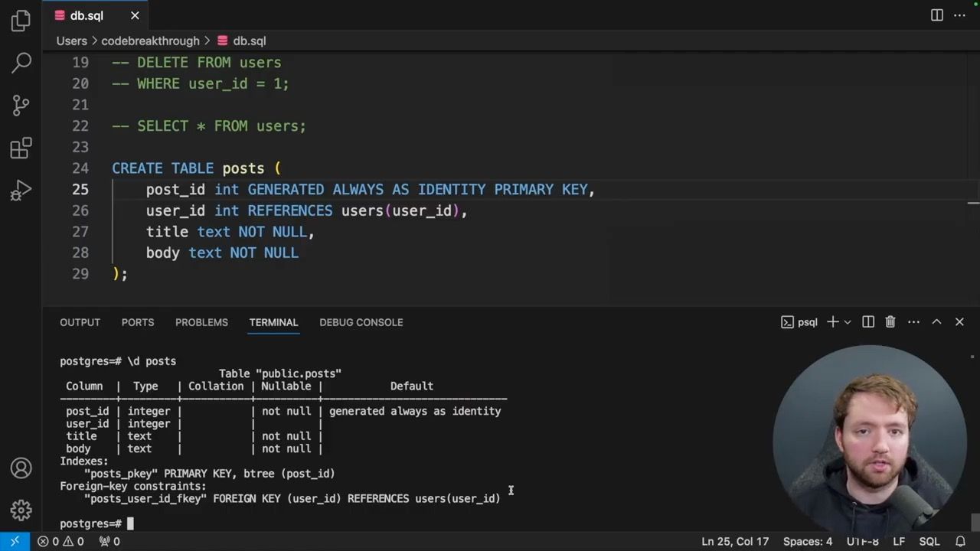Maximize the panel with the chevron
980x551 pixels.
click(936, 322)
